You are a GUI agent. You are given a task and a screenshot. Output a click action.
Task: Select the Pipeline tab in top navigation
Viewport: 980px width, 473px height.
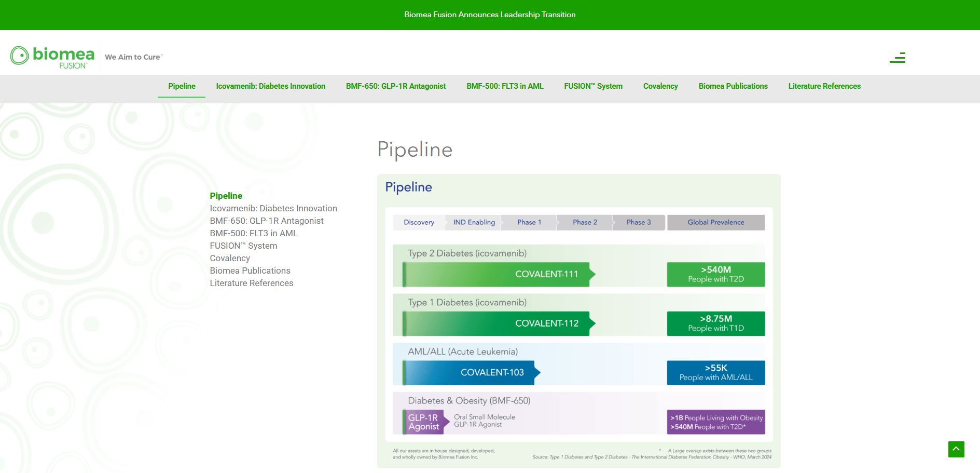[182, 86]
